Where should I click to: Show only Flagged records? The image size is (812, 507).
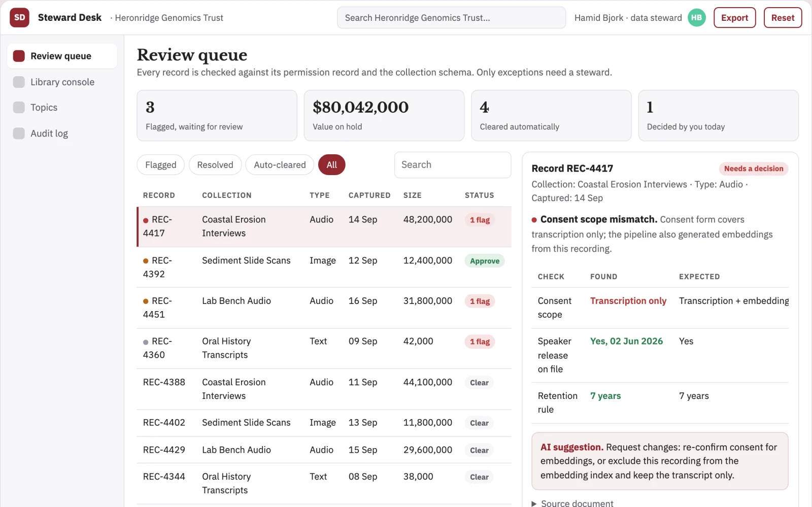pyautogui.click(x=160, y=165)
